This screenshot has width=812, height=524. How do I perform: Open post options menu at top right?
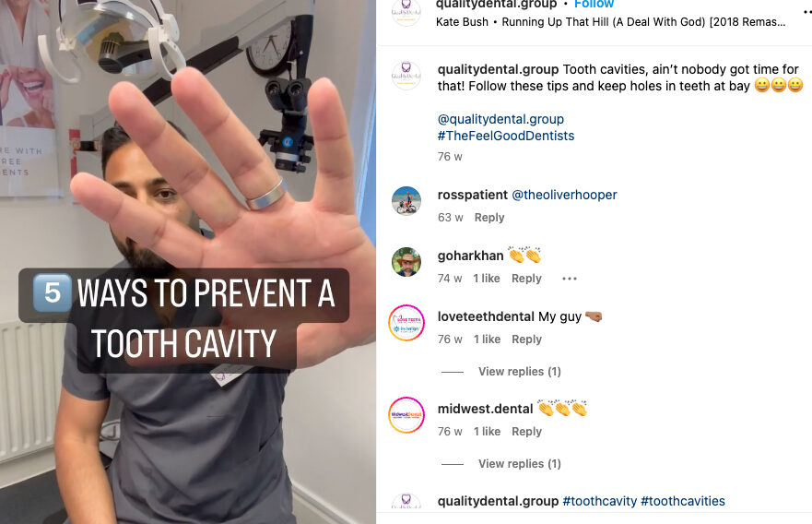(806, 11)
